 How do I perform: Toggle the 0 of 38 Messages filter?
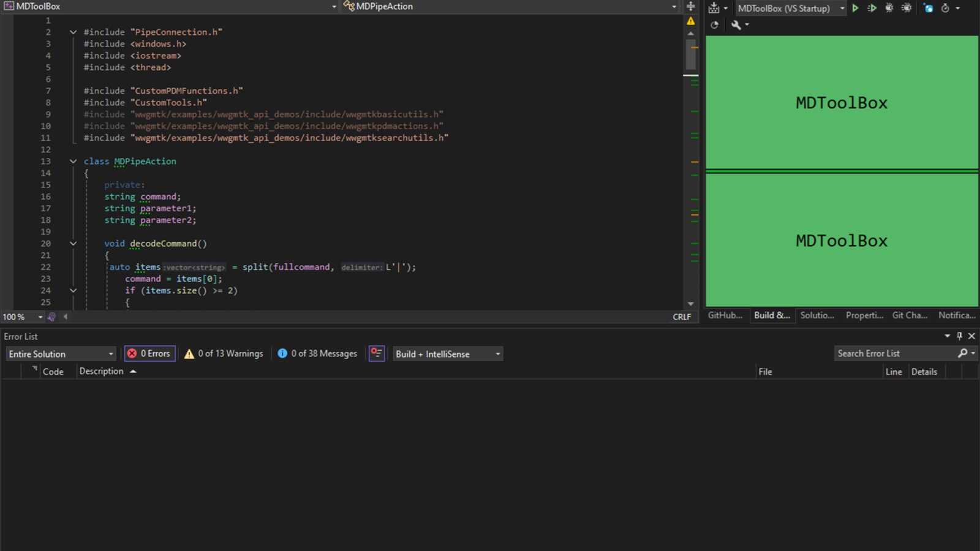pyautogui.click(x=317, y=353)
